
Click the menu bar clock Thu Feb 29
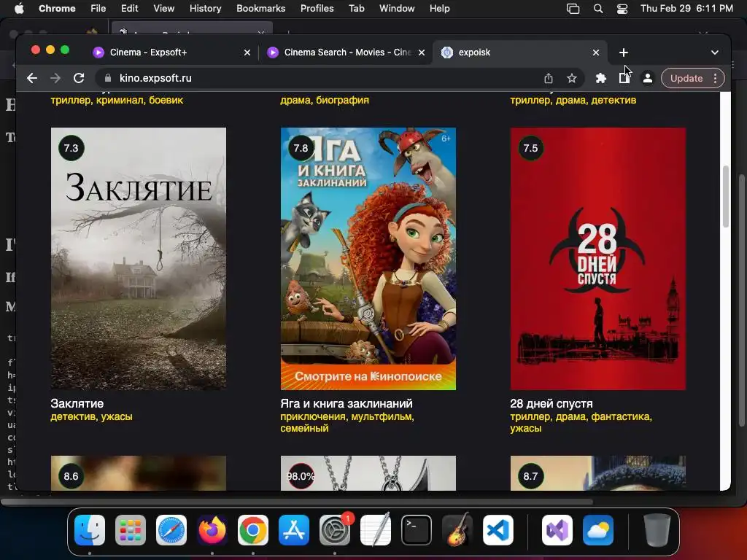point(686,9)
